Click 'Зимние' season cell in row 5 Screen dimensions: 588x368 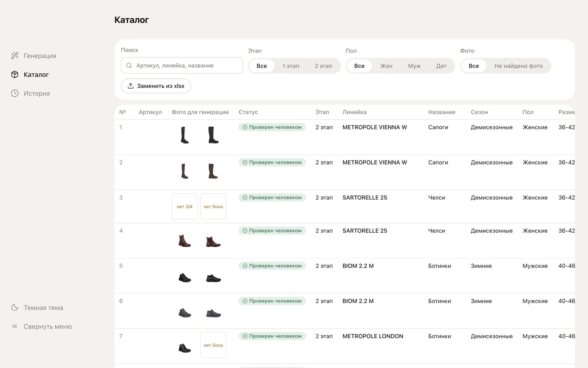[x=481, y=266]
